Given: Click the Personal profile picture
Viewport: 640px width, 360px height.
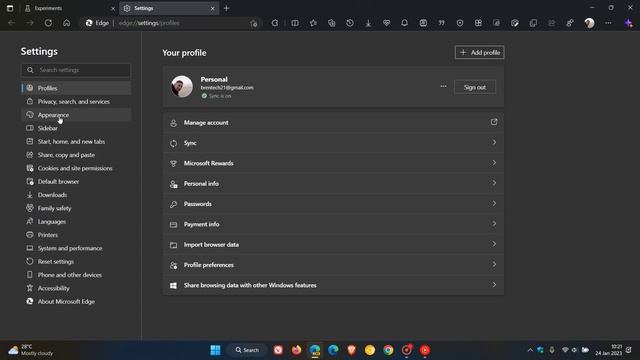Looking at the screenshot, I should coord(182,87).
